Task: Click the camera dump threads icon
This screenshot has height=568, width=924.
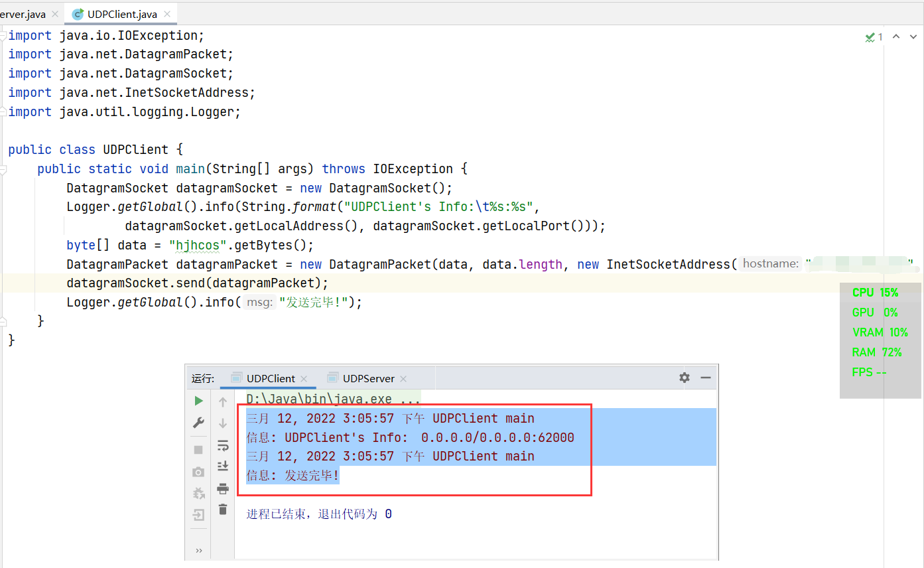Action: pyautogui.click(x=198, y=472)
